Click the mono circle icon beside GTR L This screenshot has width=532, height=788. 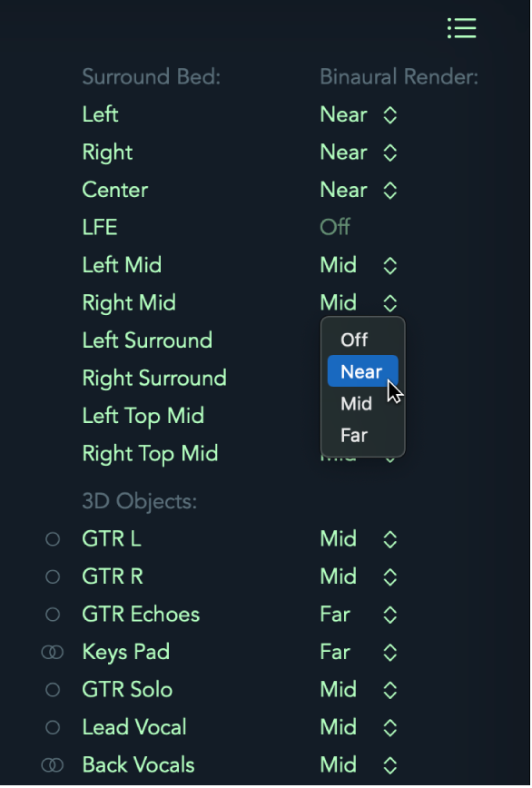pos(53,539)
